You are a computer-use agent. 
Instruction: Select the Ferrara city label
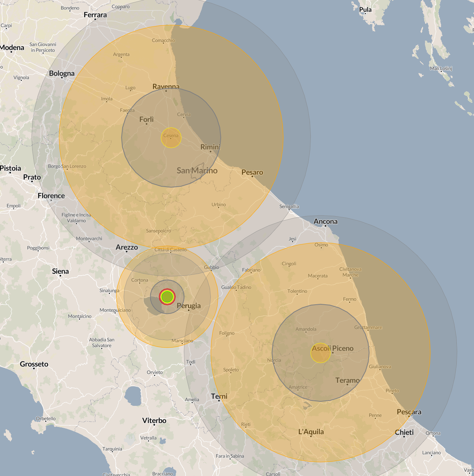95,15
